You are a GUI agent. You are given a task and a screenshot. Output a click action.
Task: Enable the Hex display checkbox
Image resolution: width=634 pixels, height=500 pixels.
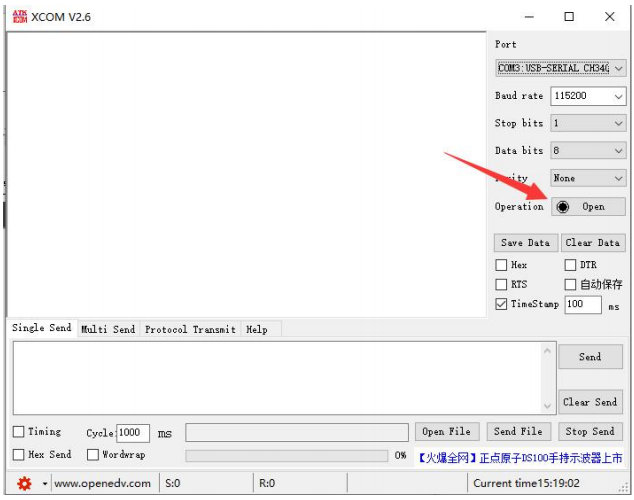point(502,265)
